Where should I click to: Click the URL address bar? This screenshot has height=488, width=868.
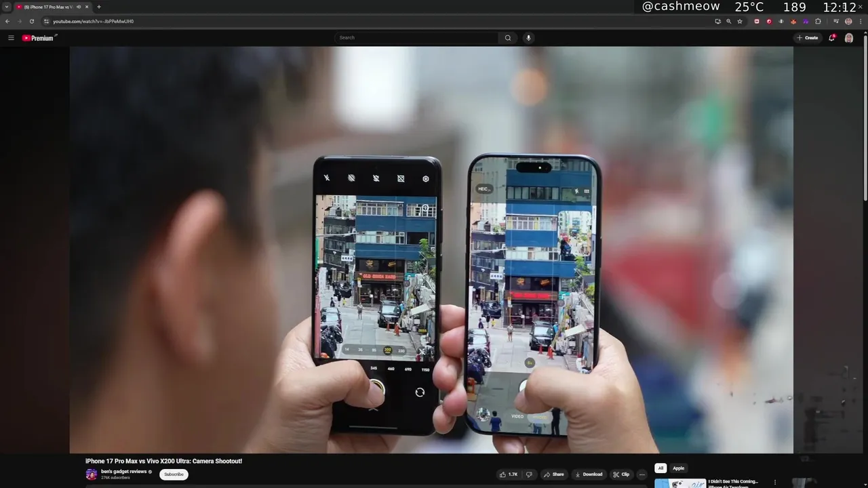[380, 21]
